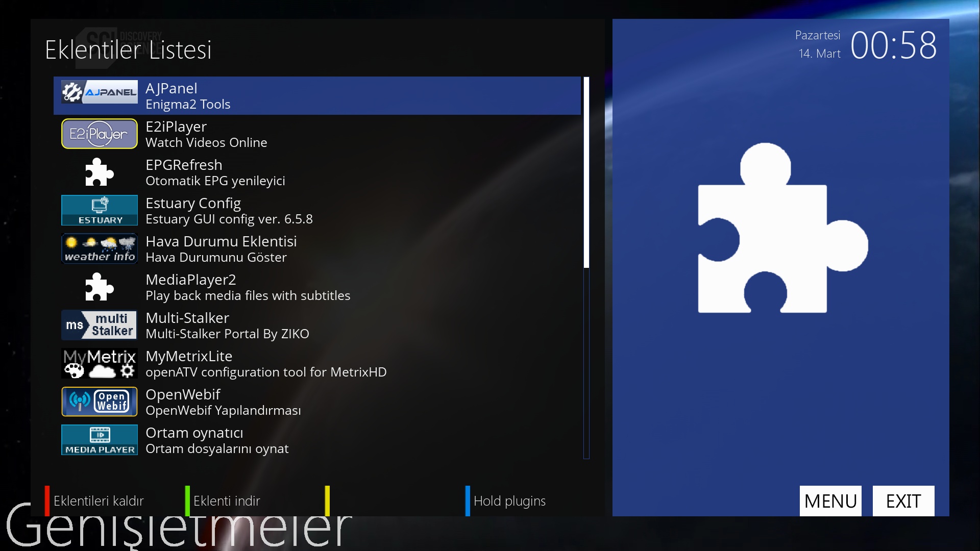Open the Multi Stalker icon
Image resolution: width=980 pixels, height=551 pixels.
[100, 325]
